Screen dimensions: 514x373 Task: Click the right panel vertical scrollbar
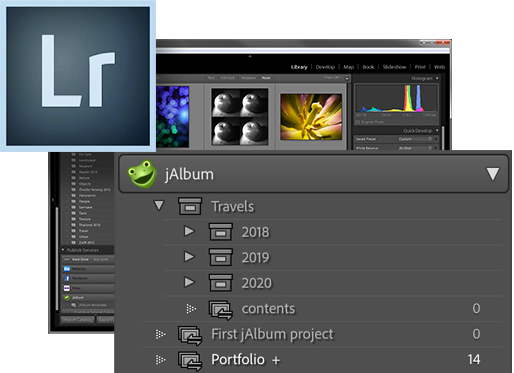click(x=443, y=138)
